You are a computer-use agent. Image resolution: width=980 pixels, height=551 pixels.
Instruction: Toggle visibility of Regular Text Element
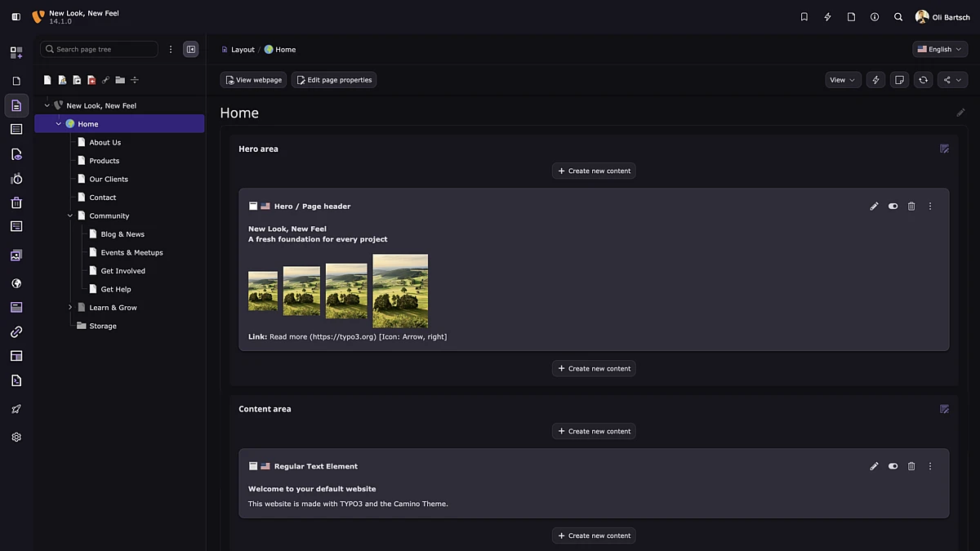tap(893, 466)
